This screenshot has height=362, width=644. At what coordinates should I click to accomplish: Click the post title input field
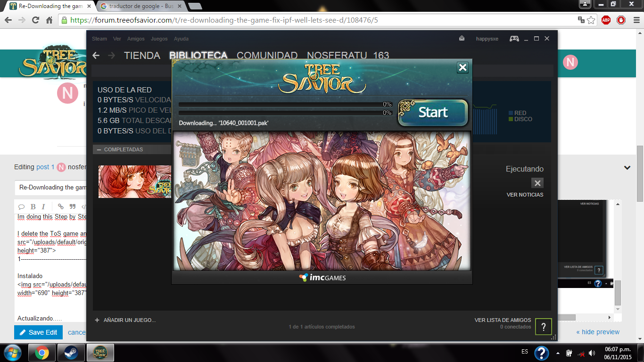point(50,188)
